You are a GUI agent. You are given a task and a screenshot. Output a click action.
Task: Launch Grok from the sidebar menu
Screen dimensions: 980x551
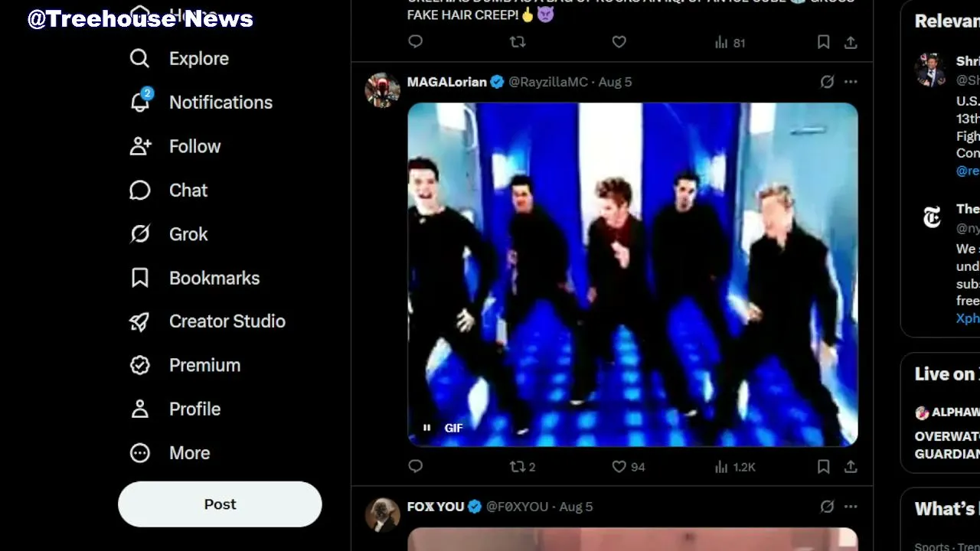point(168,234)
